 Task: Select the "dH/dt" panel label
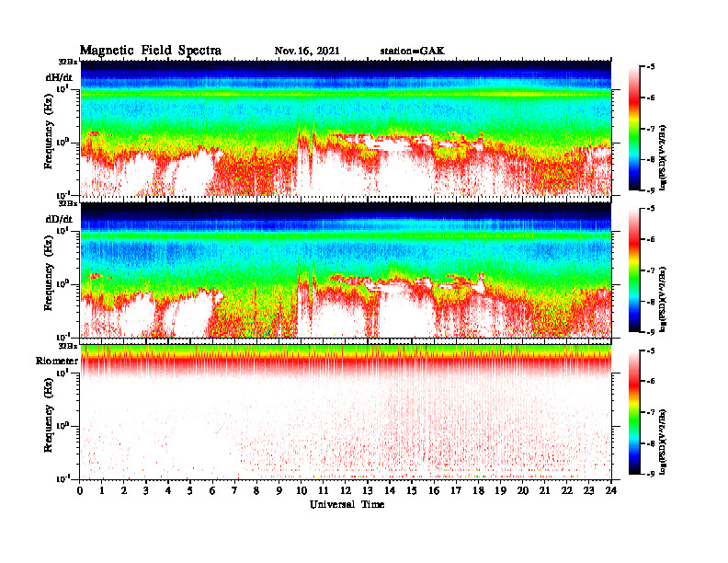(59, 77)
